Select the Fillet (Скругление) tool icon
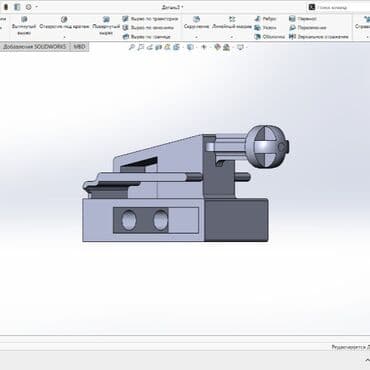Viewport: 370px width, 370px height. pyautogui.click(x=196, y=19)
